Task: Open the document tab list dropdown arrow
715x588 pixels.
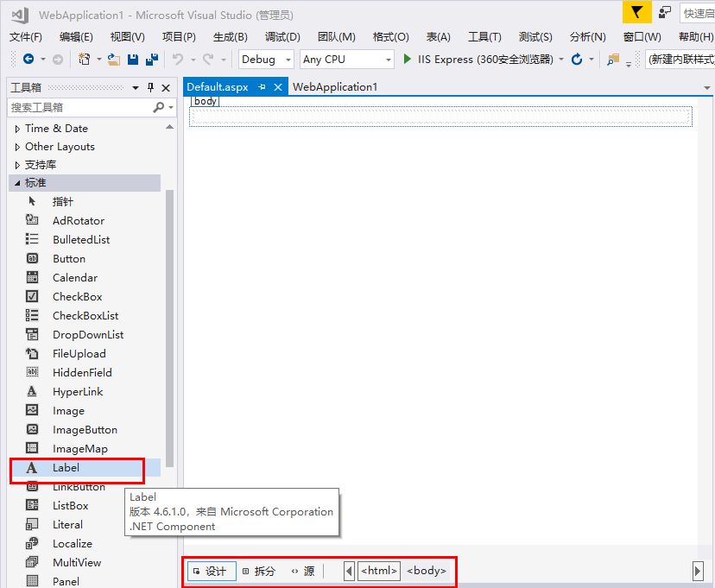Action: click(x=706, y=87)
